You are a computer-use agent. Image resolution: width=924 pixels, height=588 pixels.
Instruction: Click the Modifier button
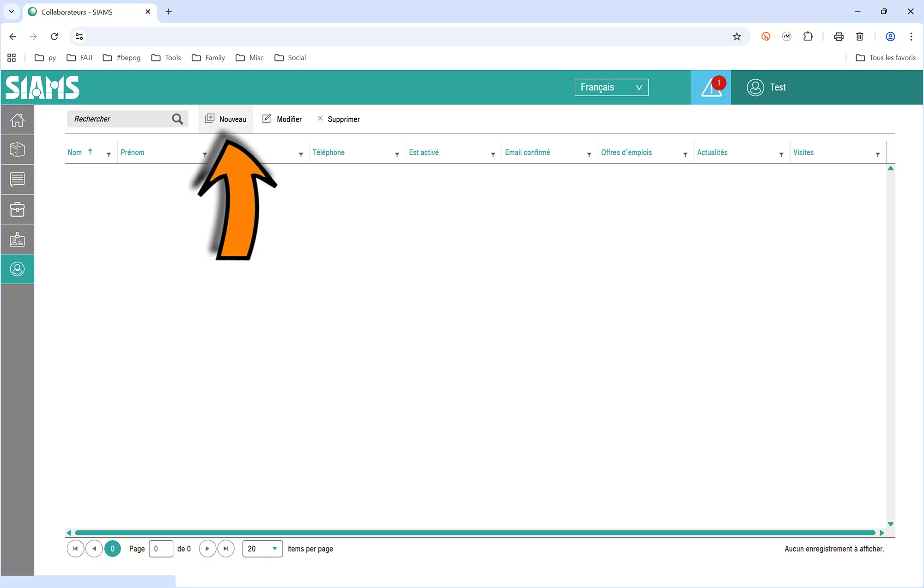click(x=282, y=119)
